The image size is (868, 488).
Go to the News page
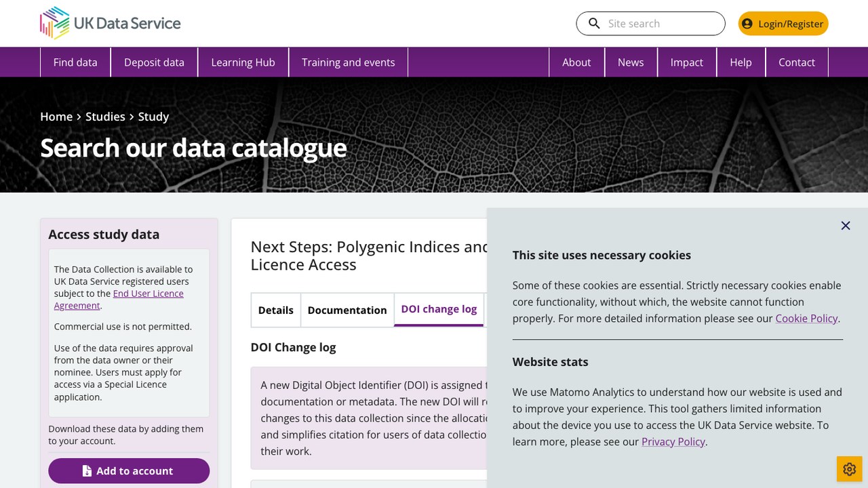pyautogui.click(x=631, y=62)
